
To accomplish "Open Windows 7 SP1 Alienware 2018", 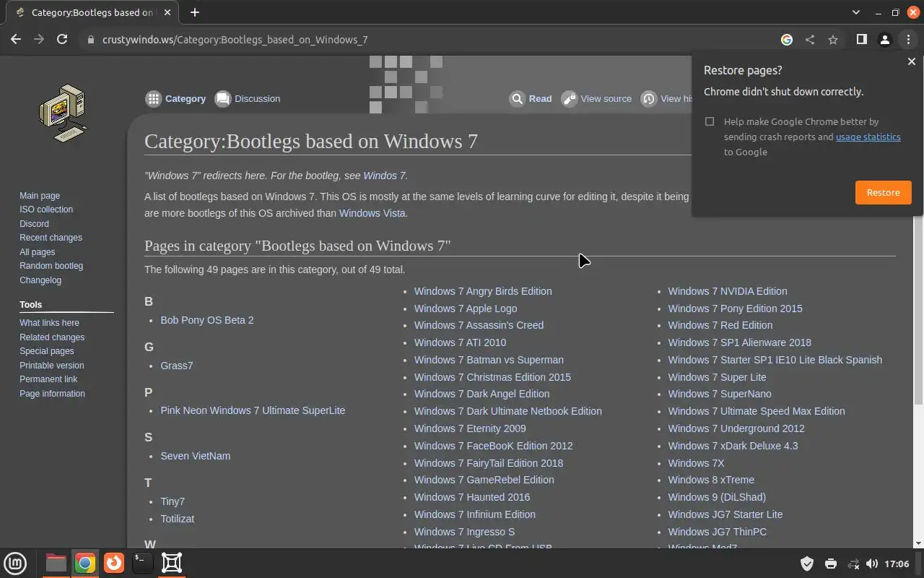I will 740,342.
